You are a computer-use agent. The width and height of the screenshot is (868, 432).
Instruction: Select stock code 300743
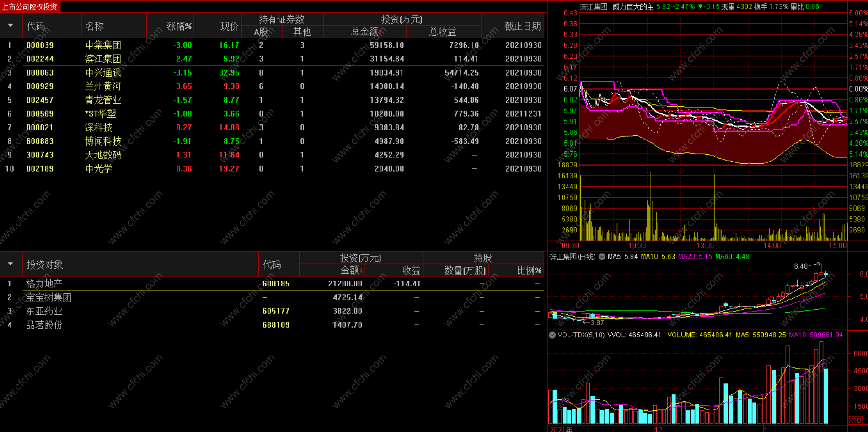[40, 155]
